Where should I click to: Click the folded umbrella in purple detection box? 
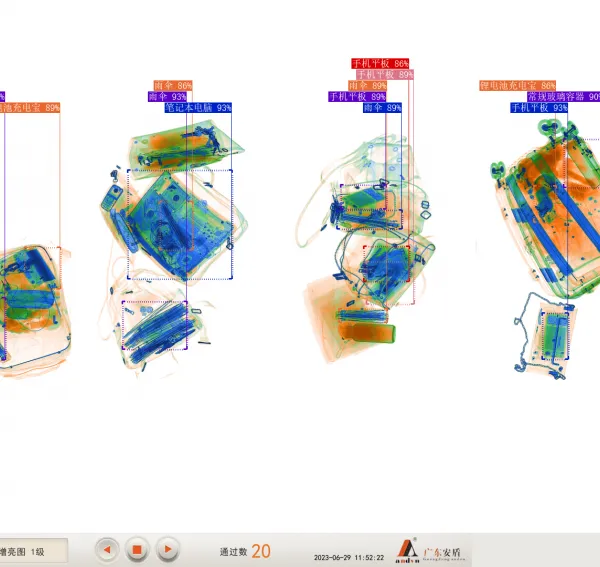tap(155, 326)
